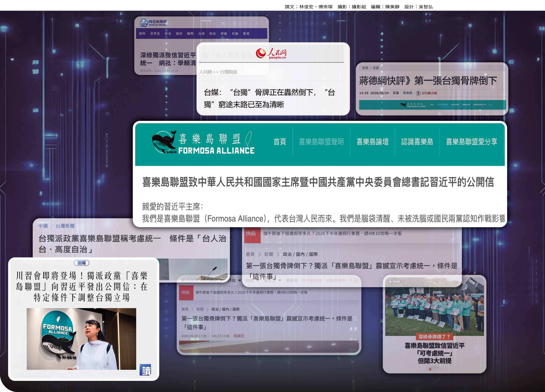Click the Meihua Media logo
The width and height of the screenshot is (545, 392).
153,23
